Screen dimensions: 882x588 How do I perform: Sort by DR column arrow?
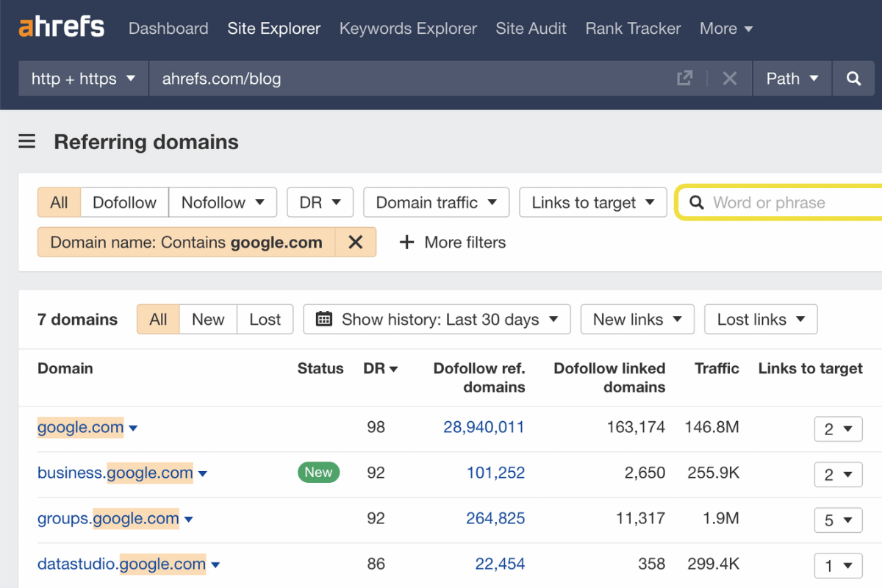393,369
